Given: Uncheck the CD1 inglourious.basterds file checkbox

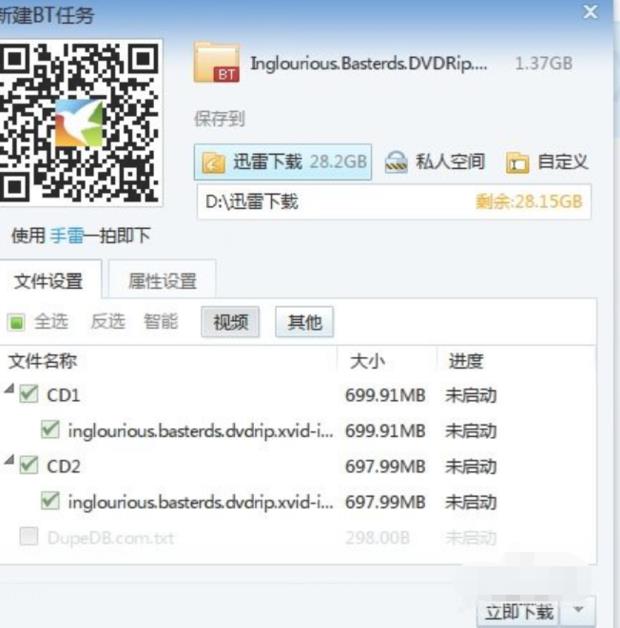Looking at the screenshot, I should pos(50,430).
